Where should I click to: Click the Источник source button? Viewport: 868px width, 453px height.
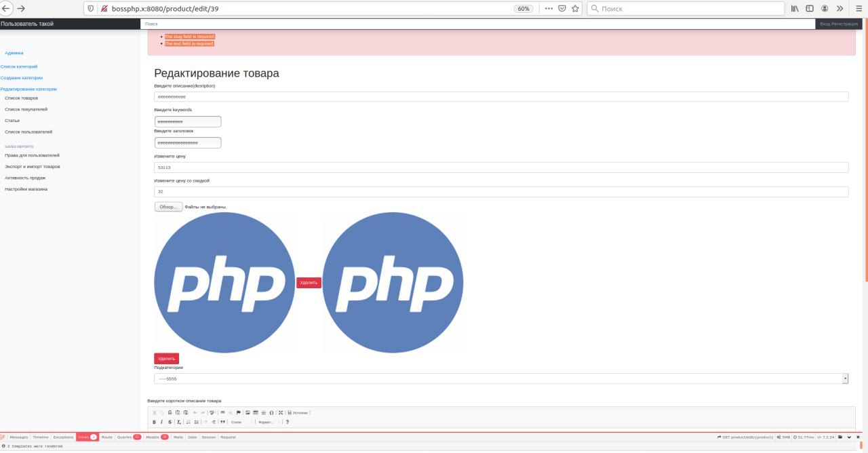(x=298, y=412)
